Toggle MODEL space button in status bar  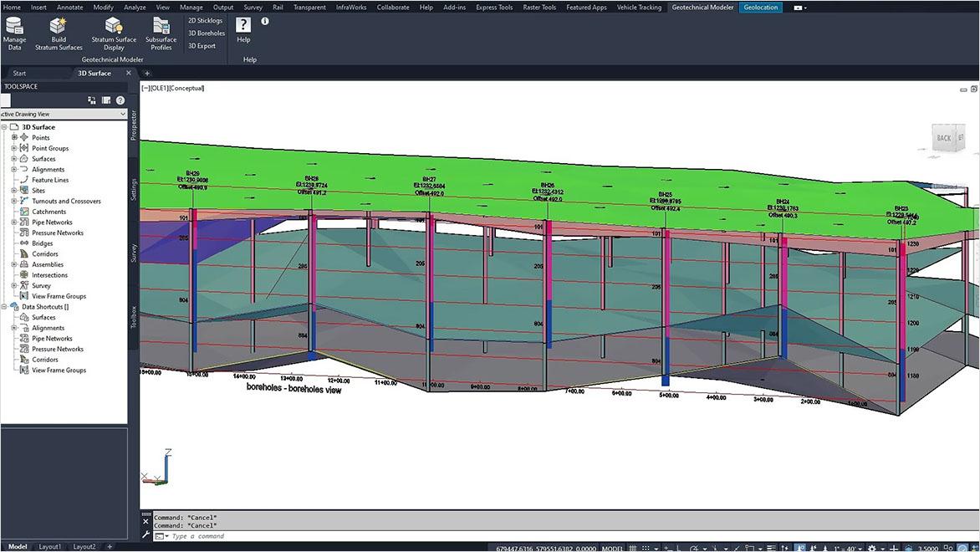tap(612, 548)
